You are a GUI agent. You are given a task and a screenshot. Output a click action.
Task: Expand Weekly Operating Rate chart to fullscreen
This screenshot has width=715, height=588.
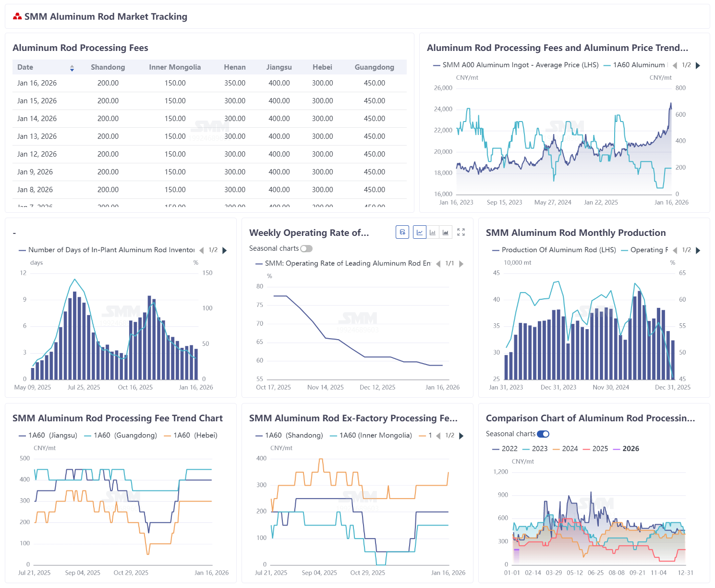click(461, 233)
